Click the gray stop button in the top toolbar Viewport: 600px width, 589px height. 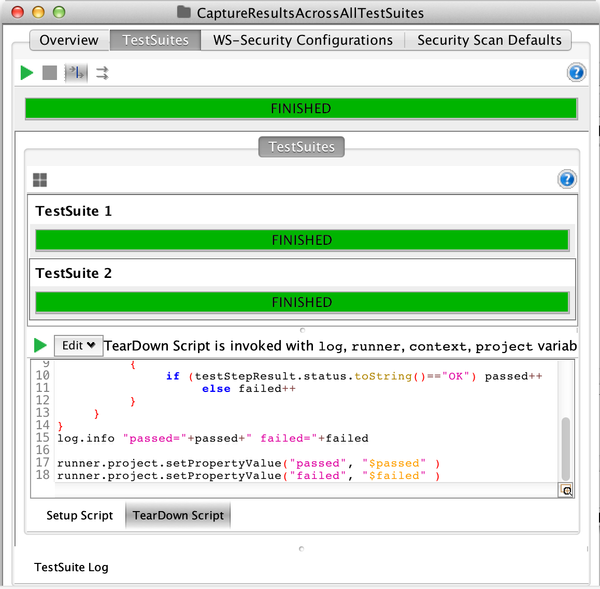coord(50,73)
